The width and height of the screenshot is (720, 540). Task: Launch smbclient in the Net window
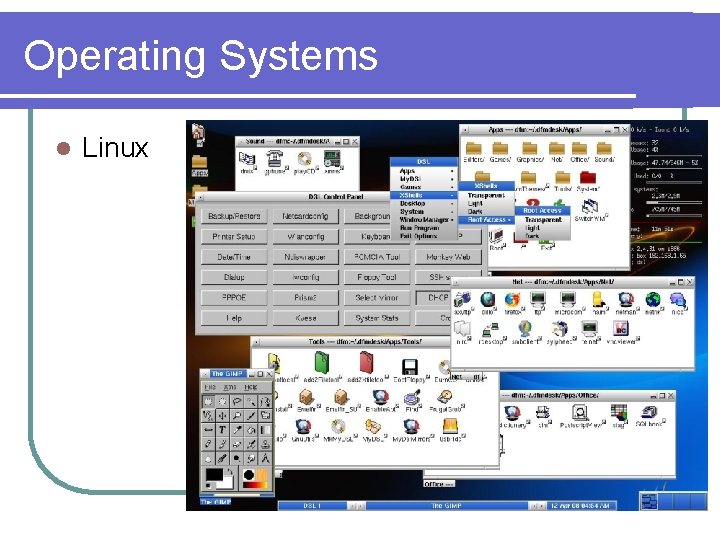pos(525,331)
